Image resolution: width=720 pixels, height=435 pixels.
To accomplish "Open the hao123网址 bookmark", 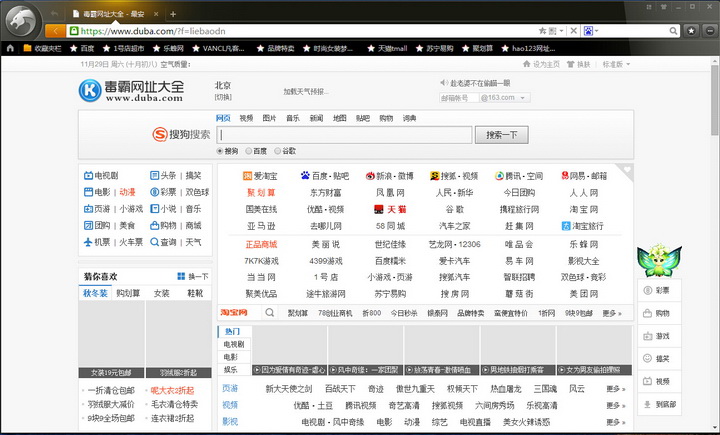I will click(529, 48).
